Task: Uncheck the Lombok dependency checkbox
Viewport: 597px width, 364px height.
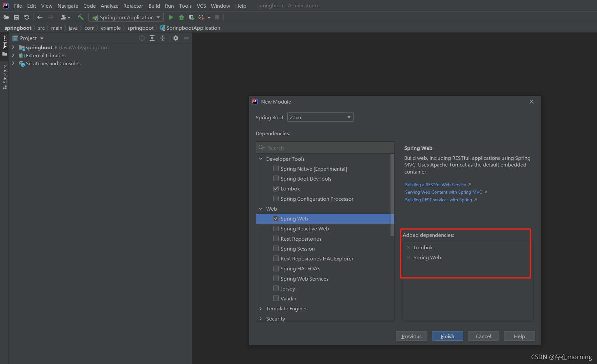Action: 276,189
